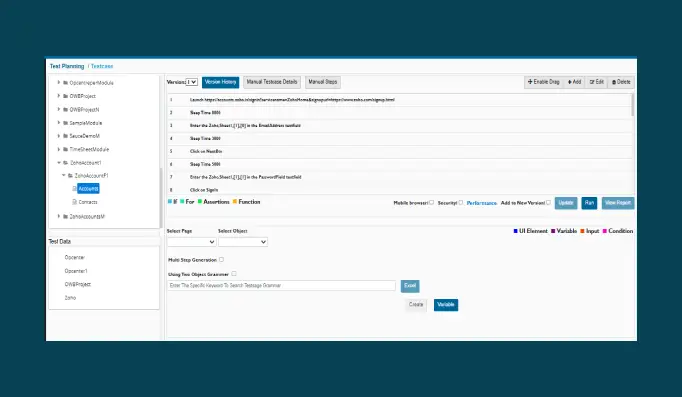The width and height of the screenshot is (682, 397).
Task: Collapse the ZohoAccount1 tree node
Action: pos(59,163)
